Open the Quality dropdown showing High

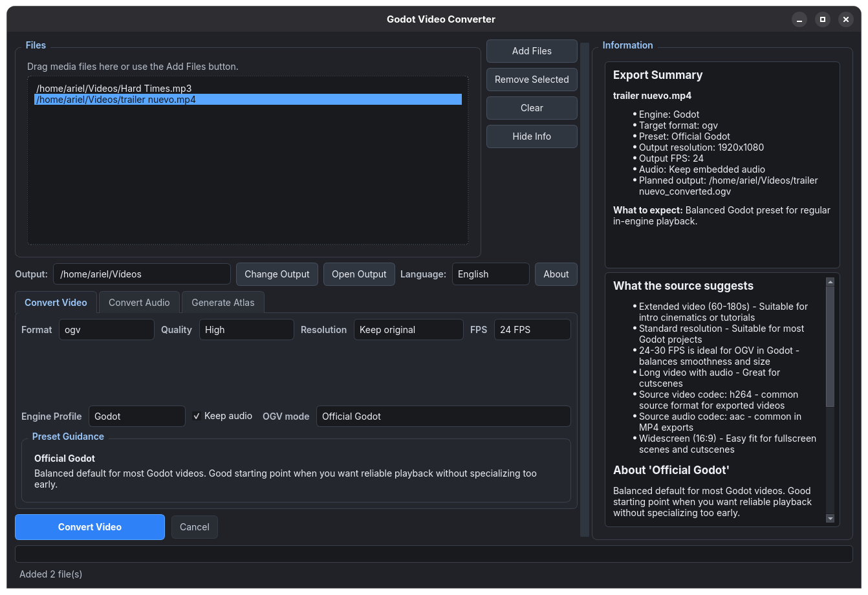pos(246,330)
